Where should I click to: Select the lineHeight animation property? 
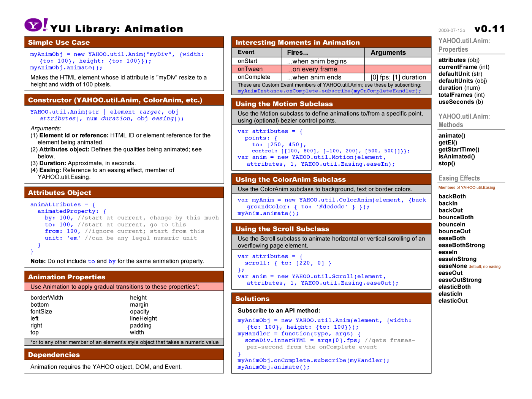point(143,318)
